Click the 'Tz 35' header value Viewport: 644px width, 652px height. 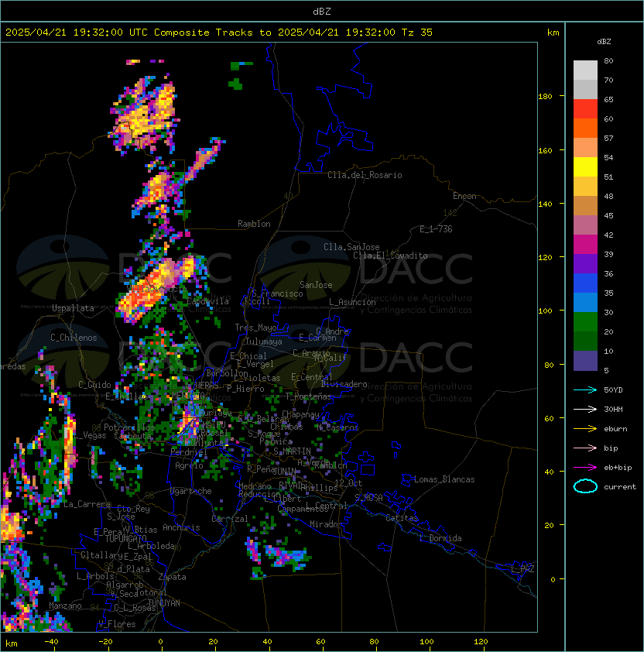pyautogui.click(x=417, y=33)
